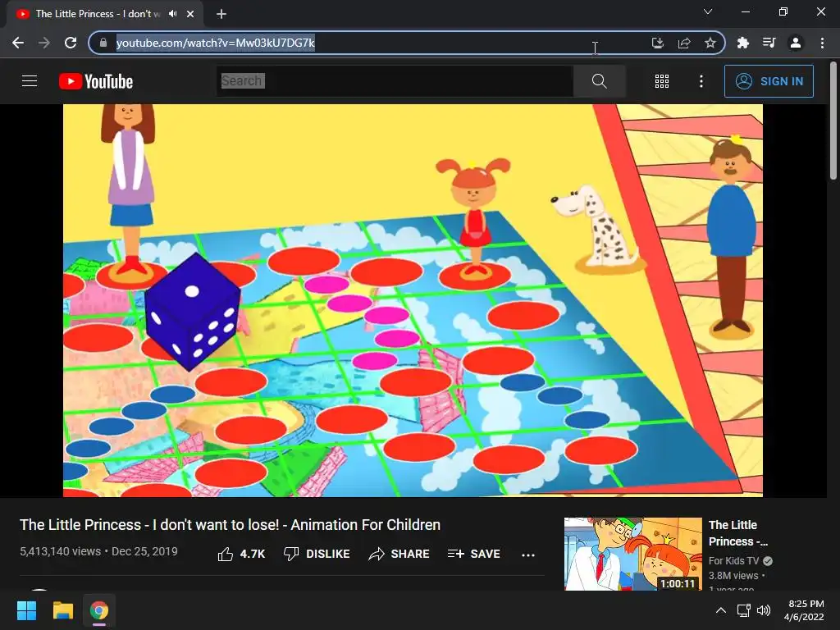Open Chrome's three-dot menu
This screenshot has width=840, height=630.
(x=822, y=43)
